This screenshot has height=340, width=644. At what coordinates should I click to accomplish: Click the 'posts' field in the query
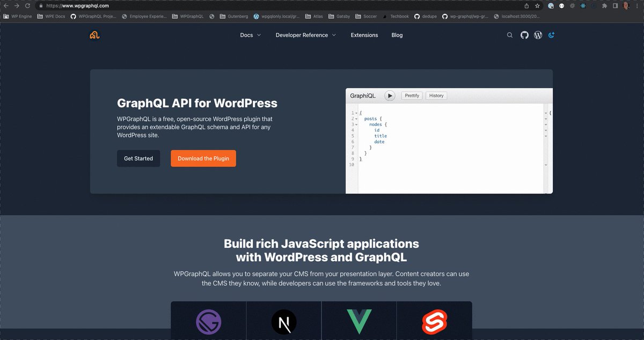pos(370,119)
